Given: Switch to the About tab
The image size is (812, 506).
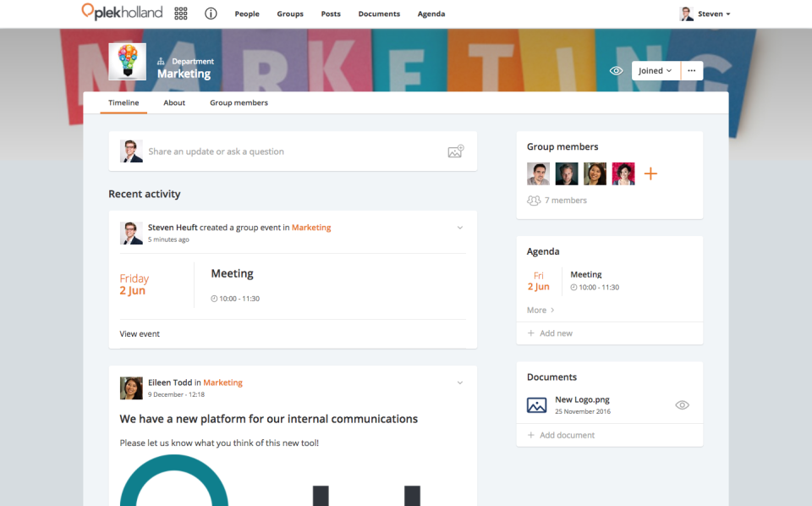Looking at the screenshot, I should coord(174,102).
